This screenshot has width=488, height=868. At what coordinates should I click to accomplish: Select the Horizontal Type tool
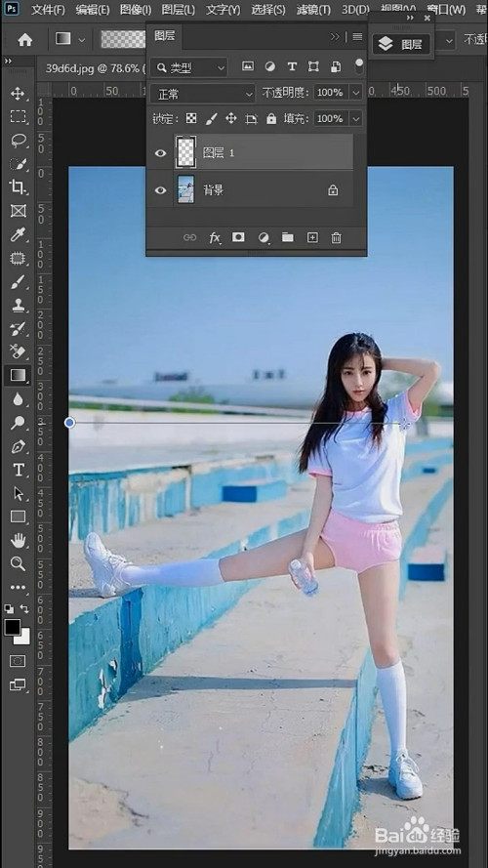pyautogui.click(x=19, y=470)
